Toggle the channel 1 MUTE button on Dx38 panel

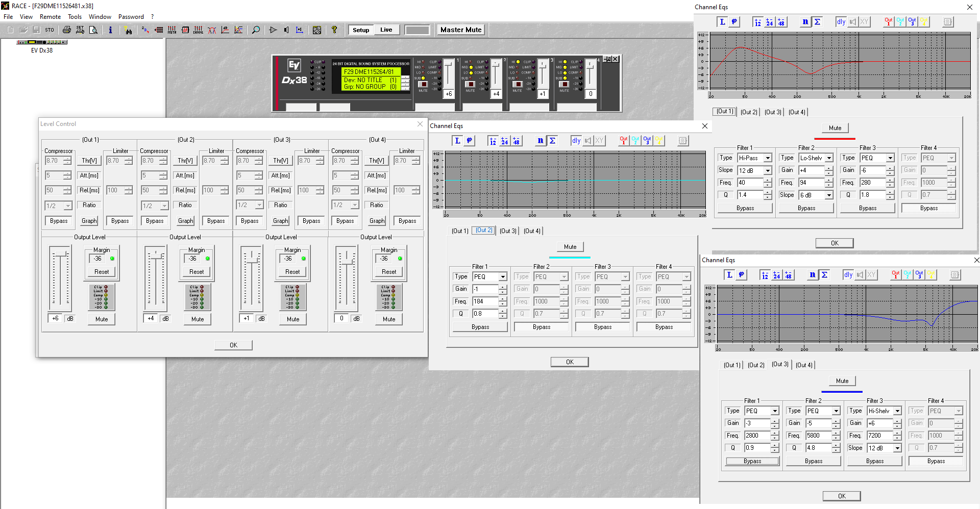point(423,84)
